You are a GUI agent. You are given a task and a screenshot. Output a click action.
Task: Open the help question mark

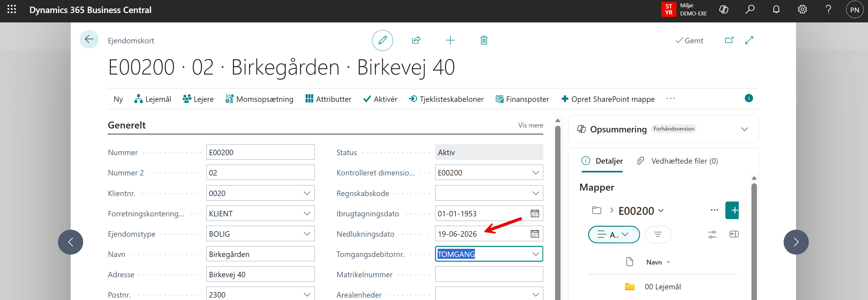828,9
